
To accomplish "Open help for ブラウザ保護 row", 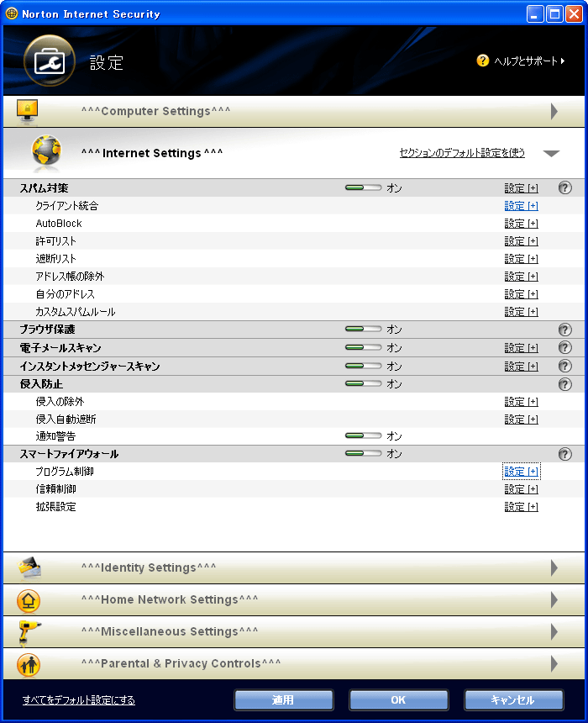I will tap(565, 330).
